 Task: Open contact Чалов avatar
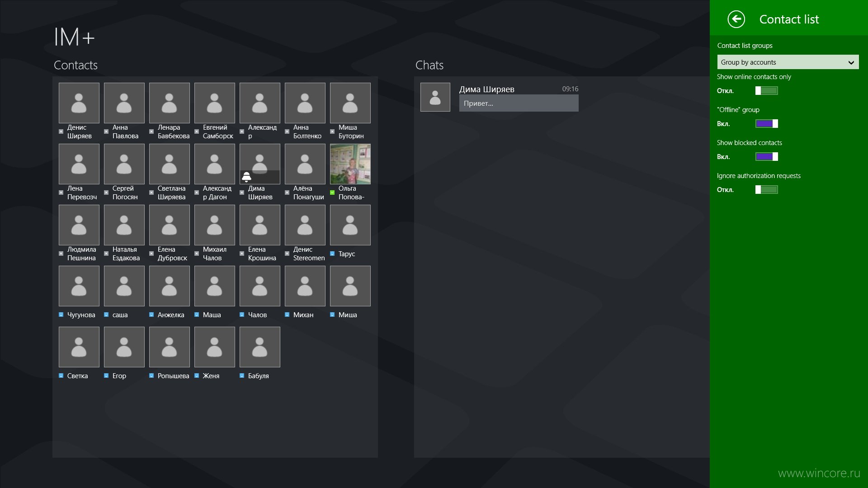pos(260,286)
